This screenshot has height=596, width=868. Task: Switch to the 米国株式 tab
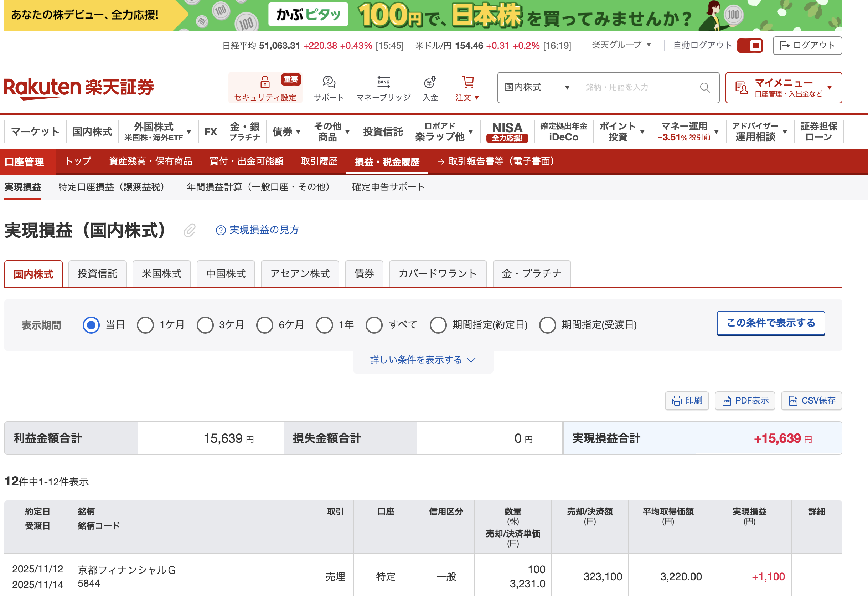[161, 274]
